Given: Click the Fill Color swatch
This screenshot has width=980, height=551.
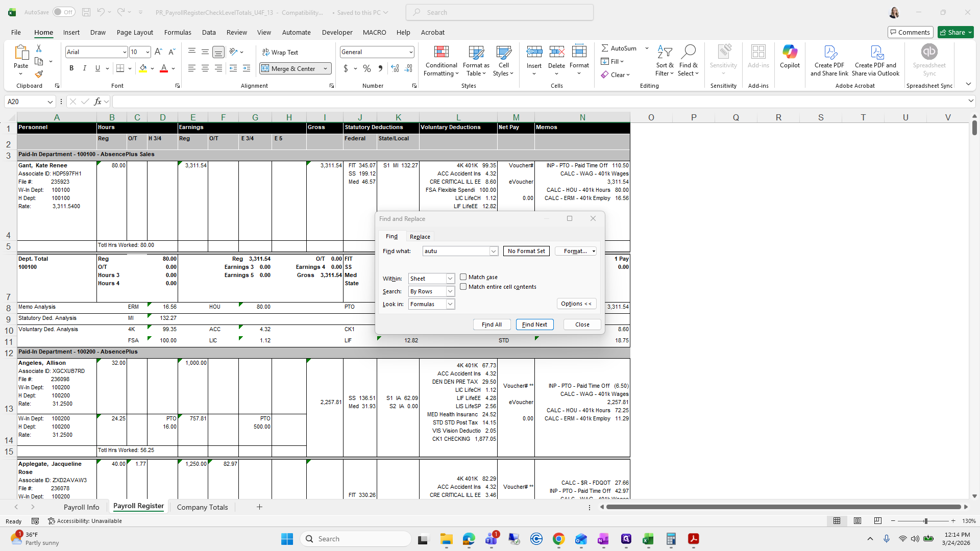Looking at the screenshot, I should click(x=143, y=68).
